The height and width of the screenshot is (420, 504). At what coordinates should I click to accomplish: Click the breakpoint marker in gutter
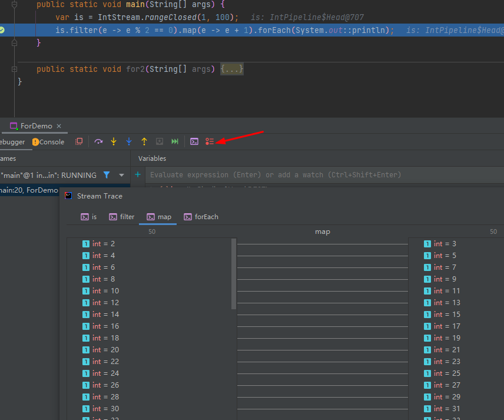coord(2,30)
